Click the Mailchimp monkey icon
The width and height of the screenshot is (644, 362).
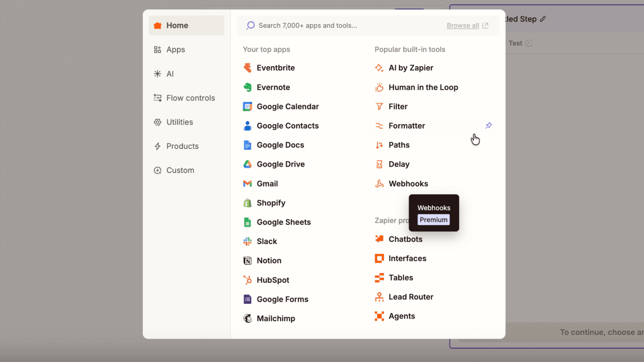[248, 319]
